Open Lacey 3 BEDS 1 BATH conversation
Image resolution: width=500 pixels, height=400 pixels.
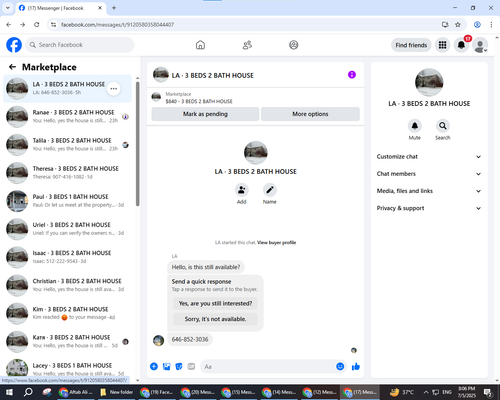click(x=68, y=368)
